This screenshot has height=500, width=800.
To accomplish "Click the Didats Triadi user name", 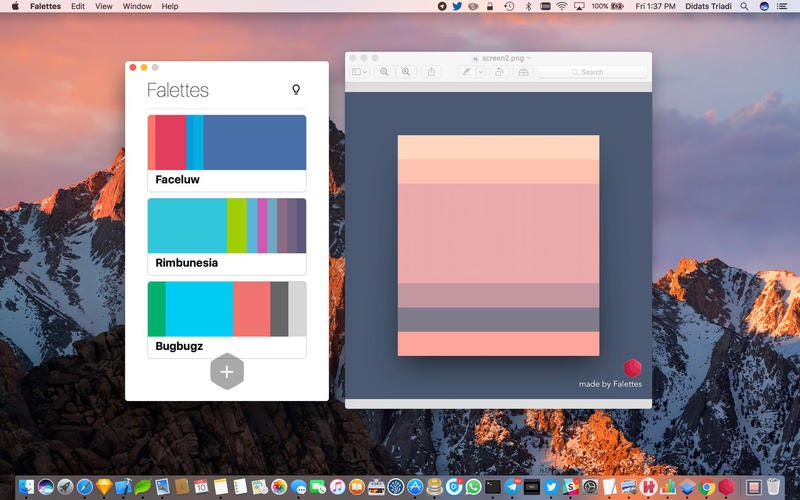I will point(708,6).
